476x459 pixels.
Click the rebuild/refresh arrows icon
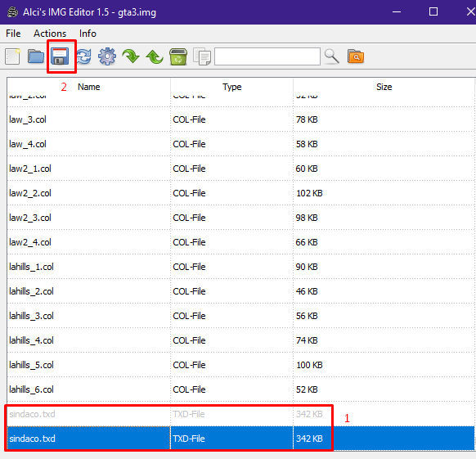pos(83,56)
